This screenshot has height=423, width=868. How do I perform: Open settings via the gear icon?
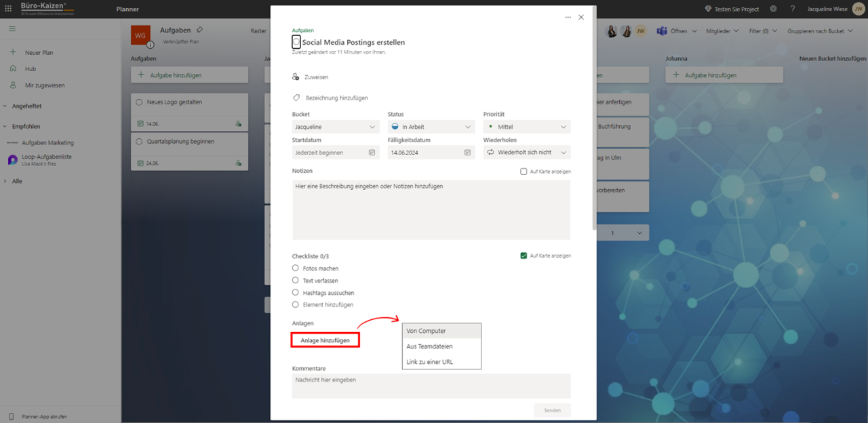tap(772, 9)
